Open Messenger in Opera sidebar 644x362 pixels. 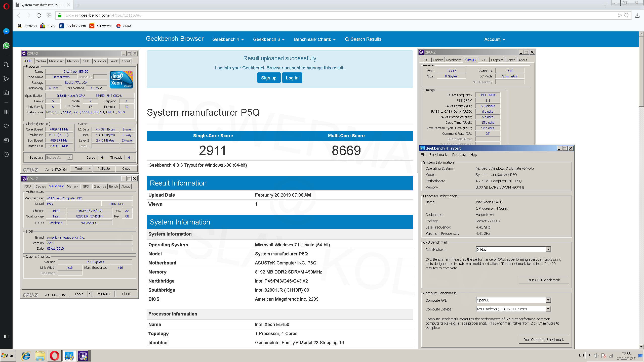point(6,31)
